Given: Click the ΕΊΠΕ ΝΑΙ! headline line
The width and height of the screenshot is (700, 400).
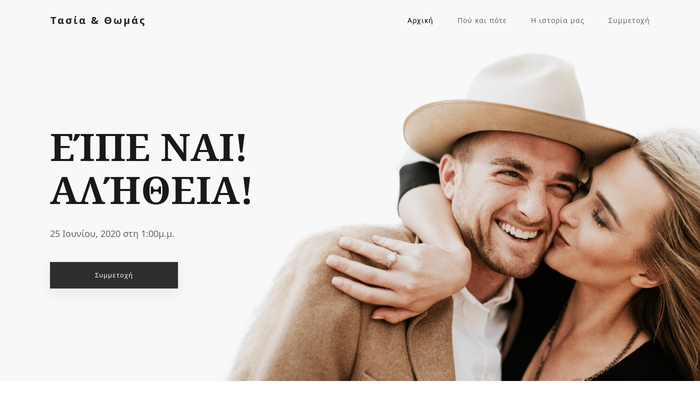Looking at the screenshot, I should [148, 147].
